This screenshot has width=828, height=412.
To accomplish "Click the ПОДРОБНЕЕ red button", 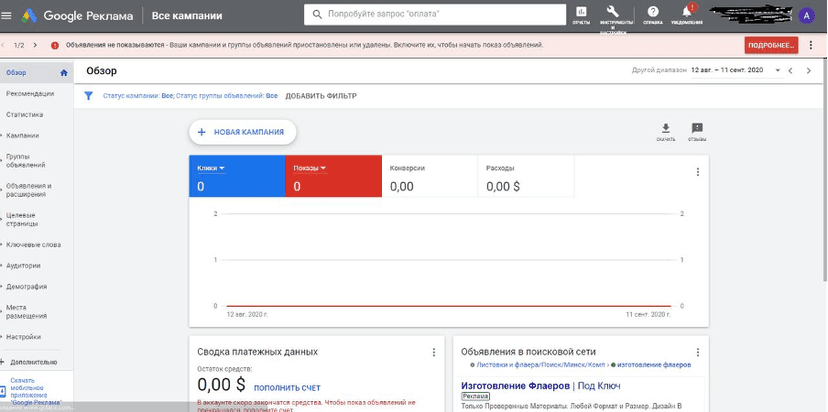I will point(771,45).
